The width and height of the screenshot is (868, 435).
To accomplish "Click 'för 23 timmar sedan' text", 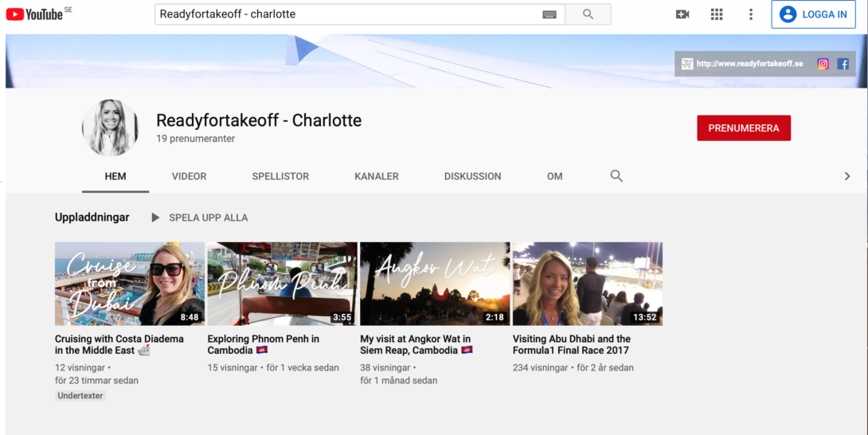I will click(x=97, y=381).
